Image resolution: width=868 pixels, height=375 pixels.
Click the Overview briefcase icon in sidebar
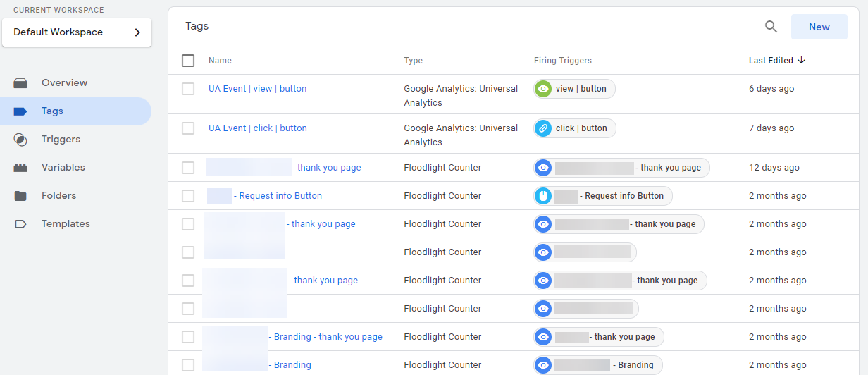pos(20,83)
